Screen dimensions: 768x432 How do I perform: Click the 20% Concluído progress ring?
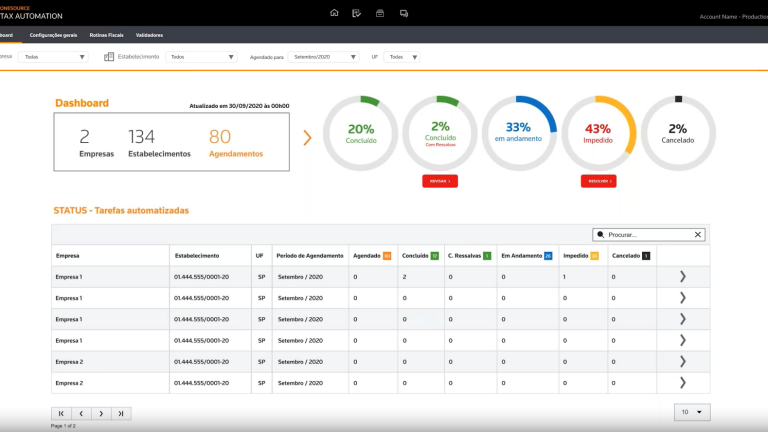click(360, 133)
